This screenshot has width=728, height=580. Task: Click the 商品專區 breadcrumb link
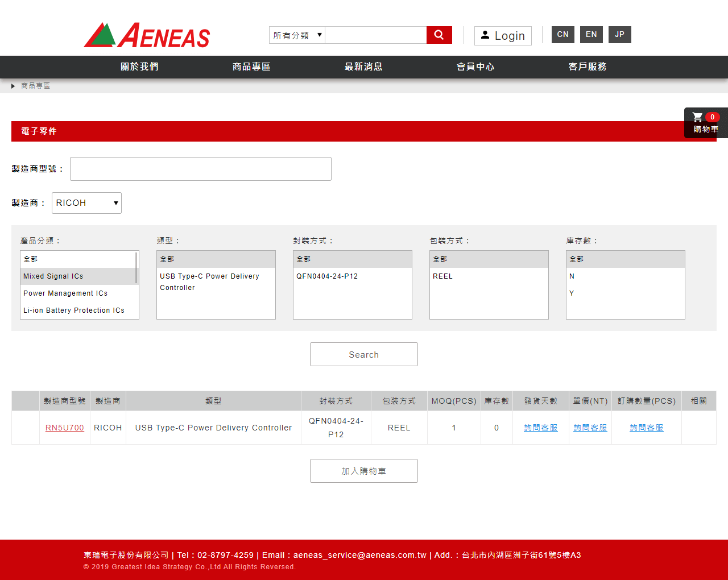[x=36, y=86]
